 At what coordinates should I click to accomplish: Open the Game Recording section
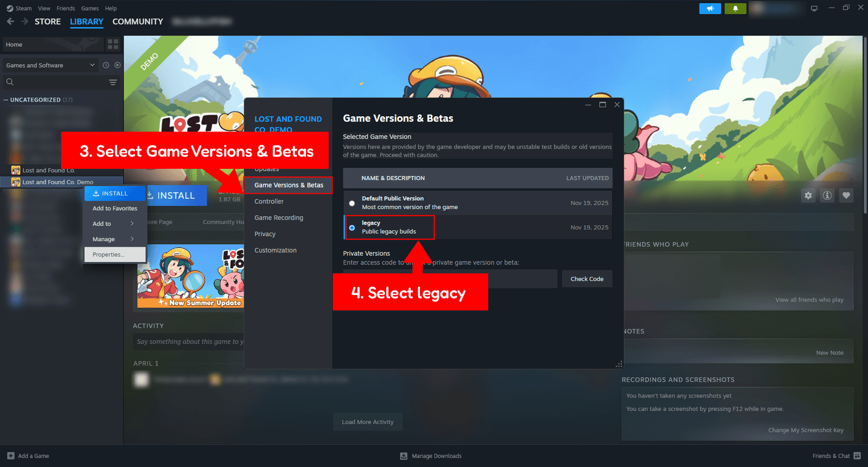(279, 218)
